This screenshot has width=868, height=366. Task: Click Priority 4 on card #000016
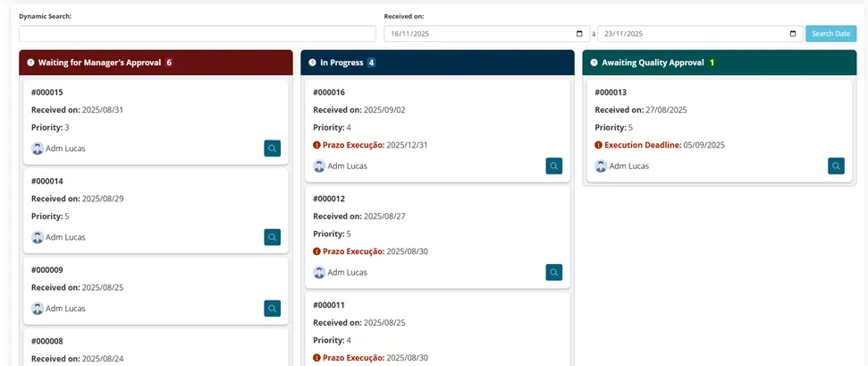[x=332, y=128]
